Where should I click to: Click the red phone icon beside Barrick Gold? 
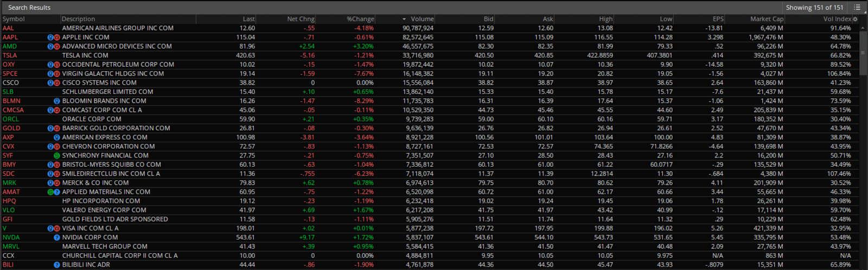57,129
